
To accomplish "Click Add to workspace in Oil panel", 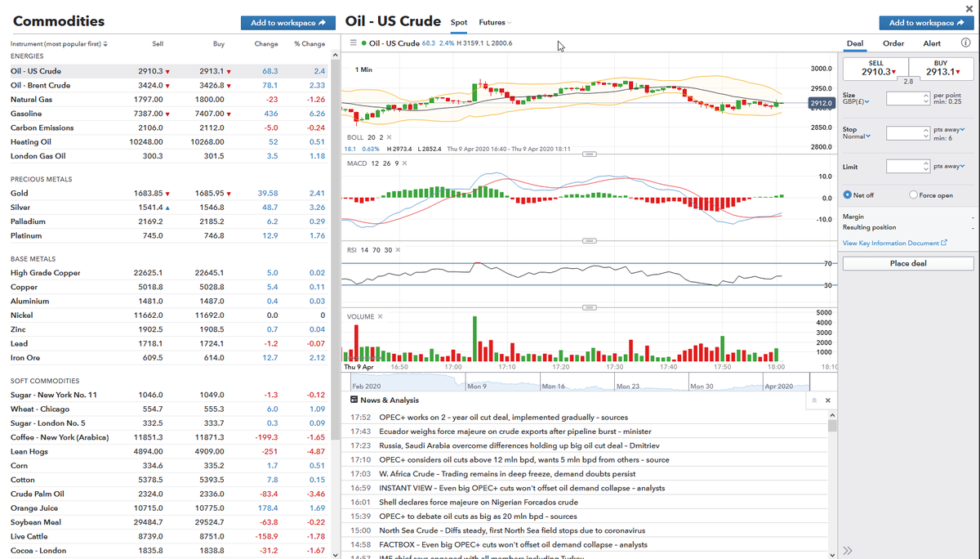I will [x=926, y=23].
